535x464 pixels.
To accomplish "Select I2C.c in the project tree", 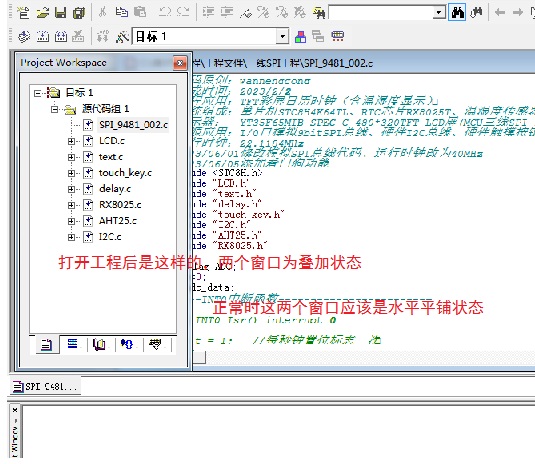I will [x=110, y=236].
